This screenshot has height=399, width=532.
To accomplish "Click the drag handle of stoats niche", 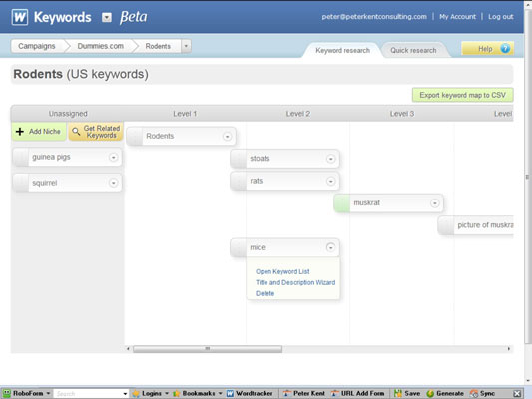I will 239,159.
